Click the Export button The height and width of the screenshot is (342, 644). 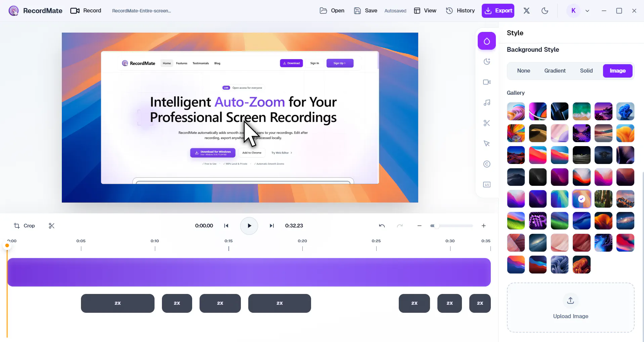pyautogui.click(x=498, y=11)
